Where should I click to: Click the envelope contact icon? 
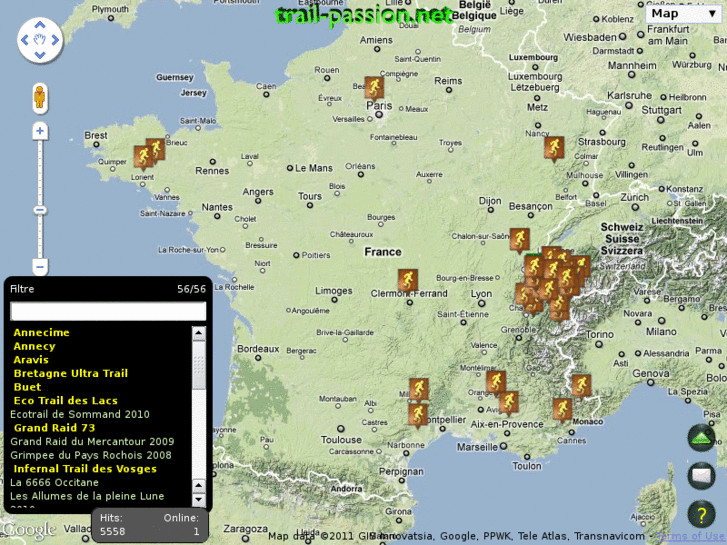(x=701, y=476)
